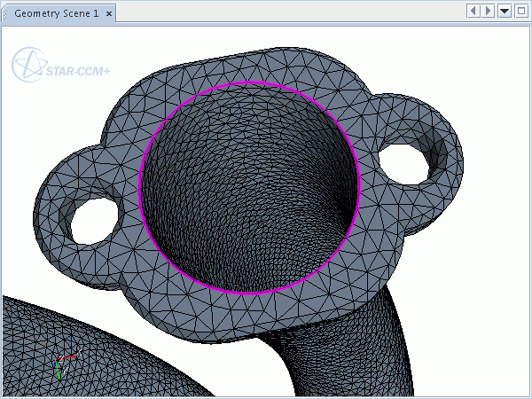Maximize the Geometry Scene 1 panel
This screenshot has height=399, width=532.
coord(520,11)
